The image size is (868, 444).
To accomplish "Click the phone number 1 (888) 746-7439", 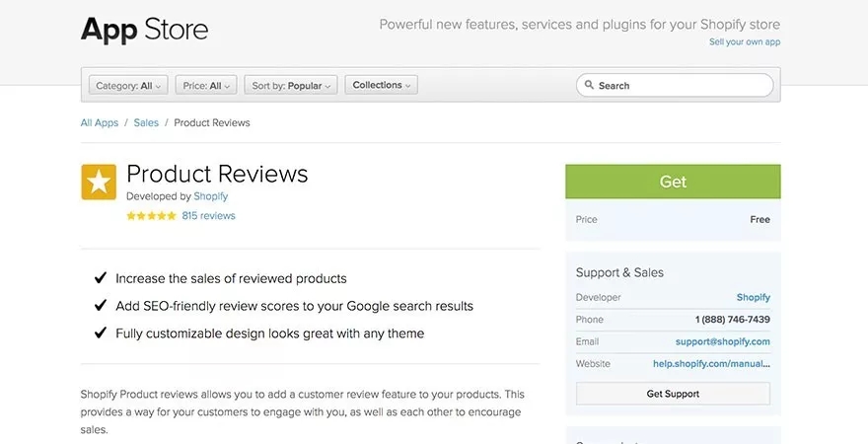I will coord(732,320).
